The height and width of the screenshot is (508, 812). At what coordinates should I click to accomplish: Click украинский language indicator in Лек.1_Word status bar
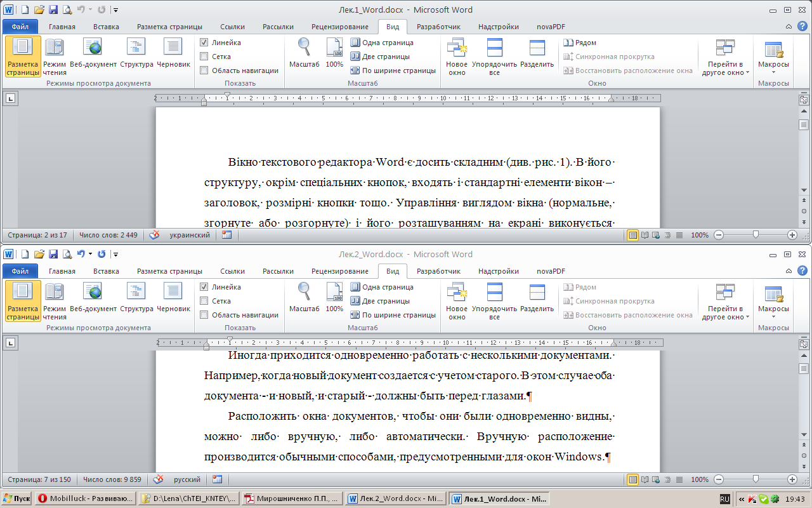[x=190, y=235]
